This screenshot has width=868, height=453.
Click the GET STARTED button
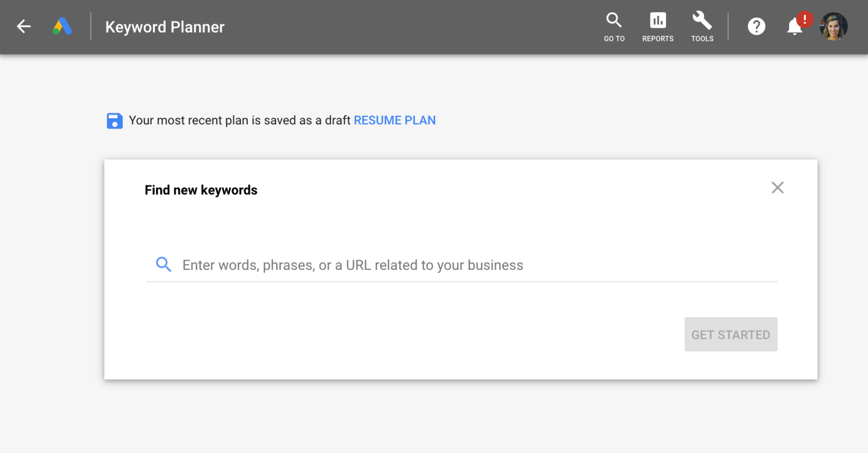(x=731, y=334)
